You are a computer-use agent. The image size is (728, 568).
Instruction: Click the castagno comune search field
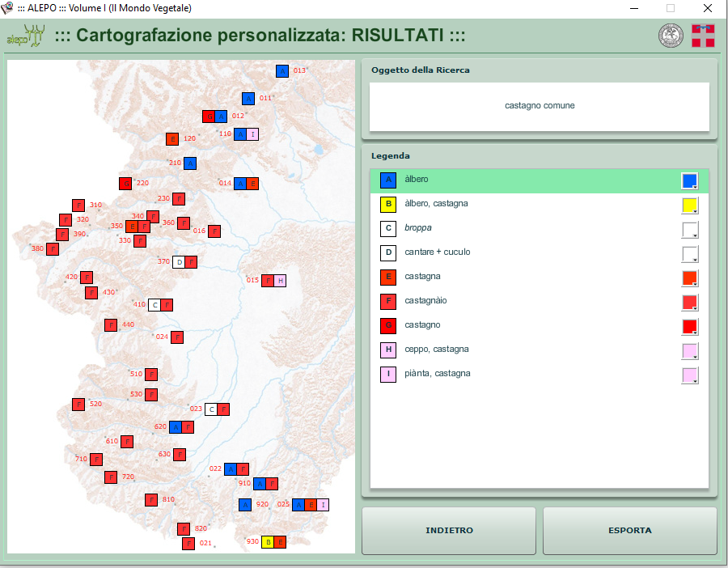pyautogui.click(x=540, y=106)
